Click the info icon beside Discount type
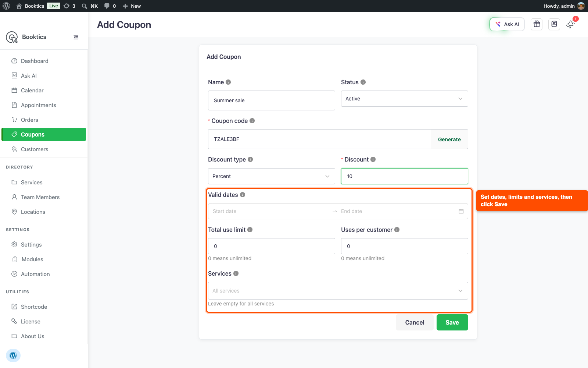 (x=250, y=159)
